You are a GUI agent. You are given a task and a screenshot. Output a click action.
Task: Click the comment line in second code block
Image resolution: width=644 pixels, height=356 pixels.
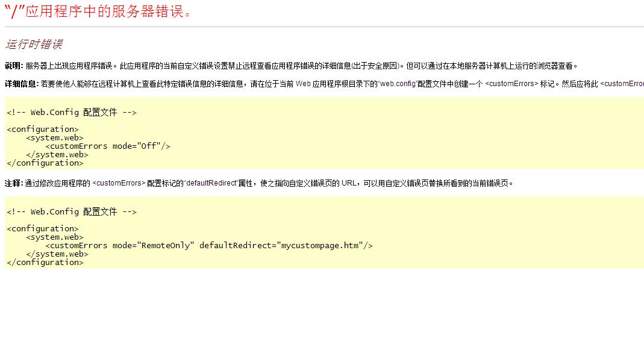point(72,212)
